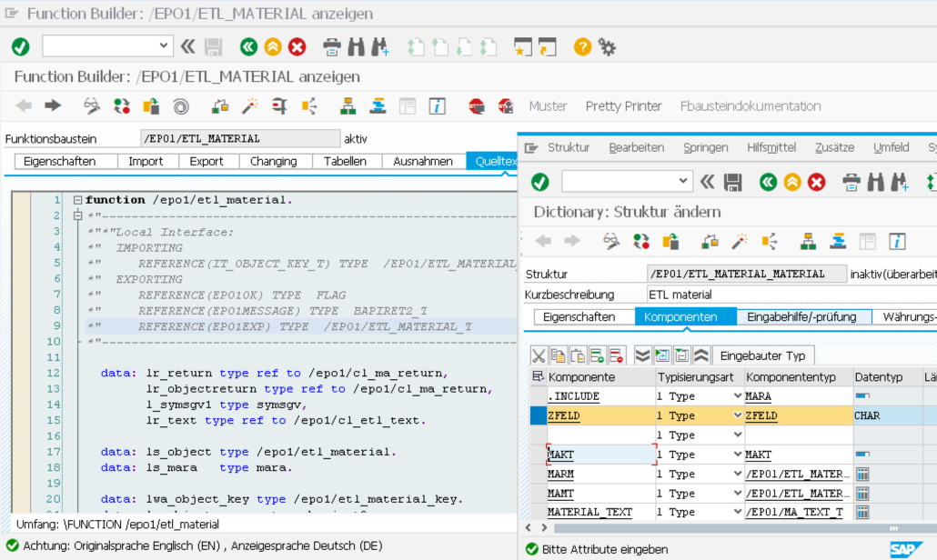The width and height of the screenshot is (937, 560).
Task: Open command field dropdown in Dictionary window
Action: [x=683, y=181]
